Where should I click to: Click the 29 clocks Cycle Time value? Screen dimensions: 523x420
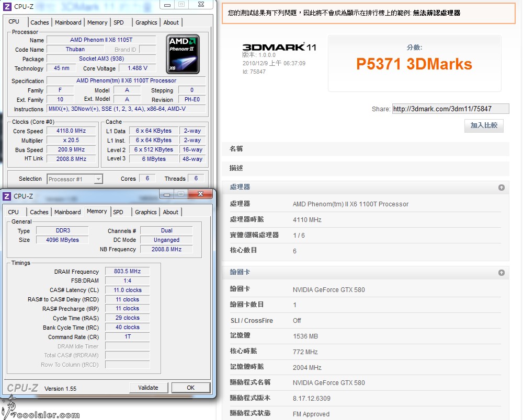click(x=128, y=318)
